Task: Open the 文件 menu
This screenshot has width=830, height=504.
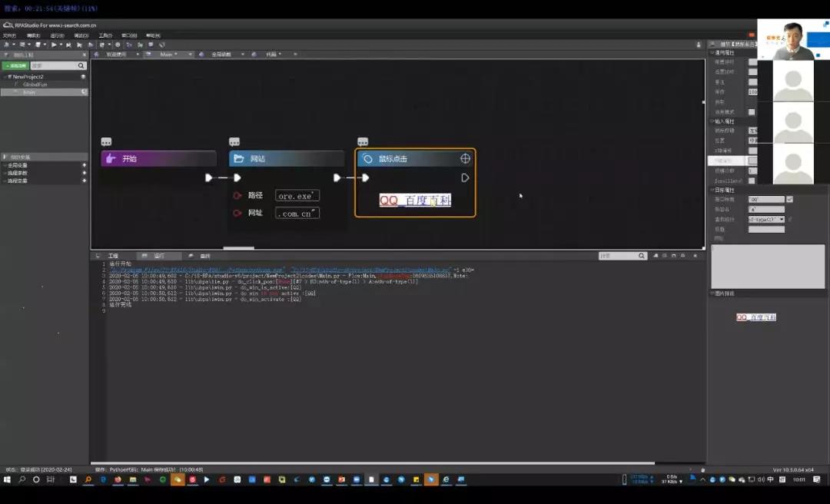Action: pyautogui.click(x=9, y=35)
